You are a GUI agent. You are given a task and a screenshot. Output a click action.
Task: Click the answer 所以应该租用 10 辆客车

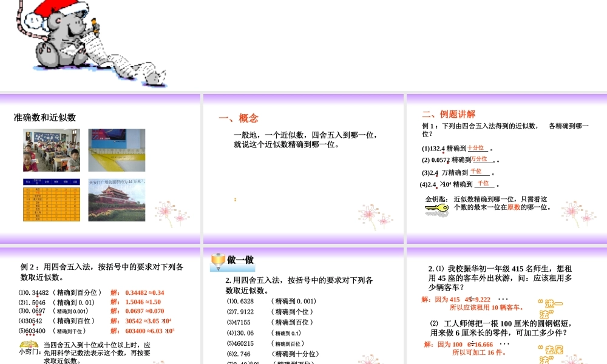pos(487,308)
